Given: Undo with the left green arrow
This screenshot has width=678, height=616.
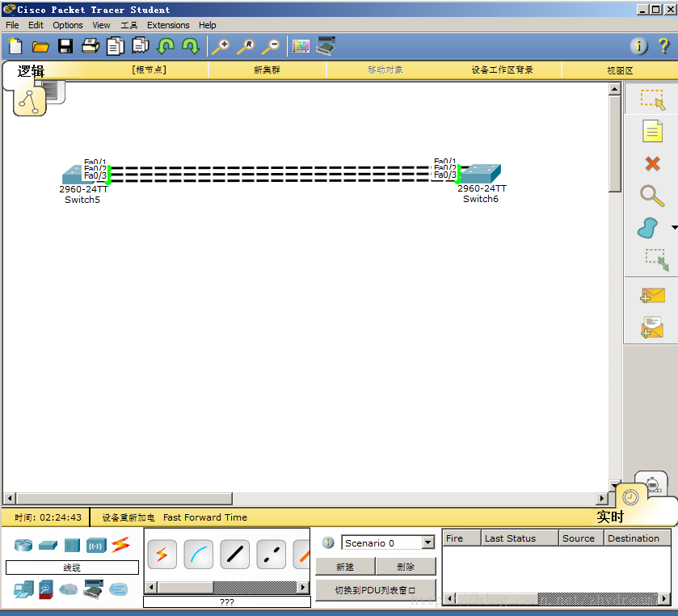Looking at the screenshot, I should click(x=166, y=46).
